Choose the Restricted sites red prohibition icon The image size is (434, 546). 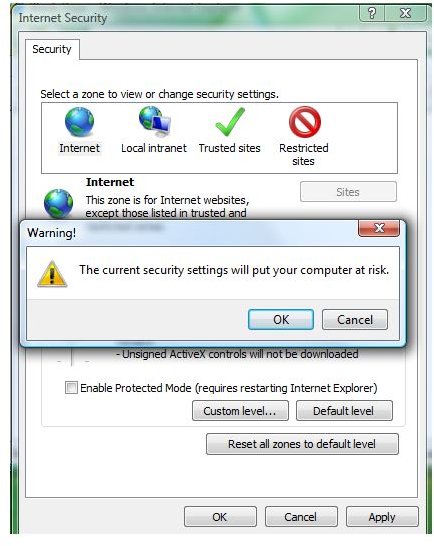304,122
